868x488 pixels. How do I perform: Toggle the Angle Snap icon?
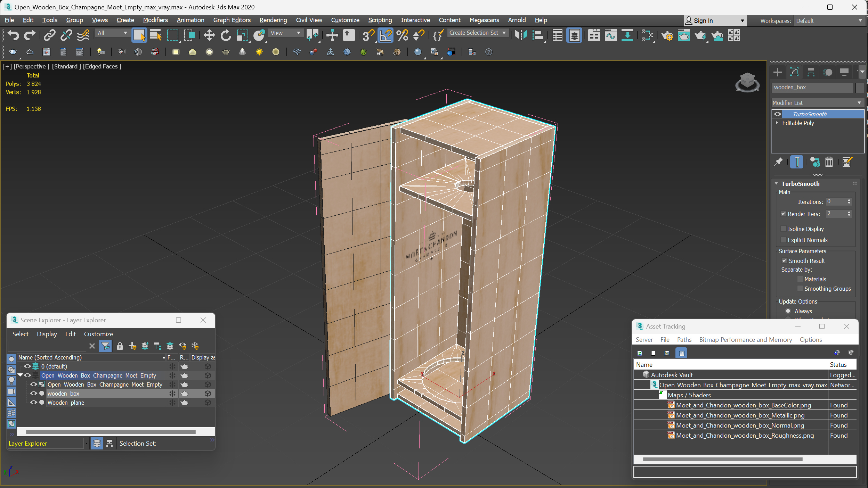pos(386,35)
